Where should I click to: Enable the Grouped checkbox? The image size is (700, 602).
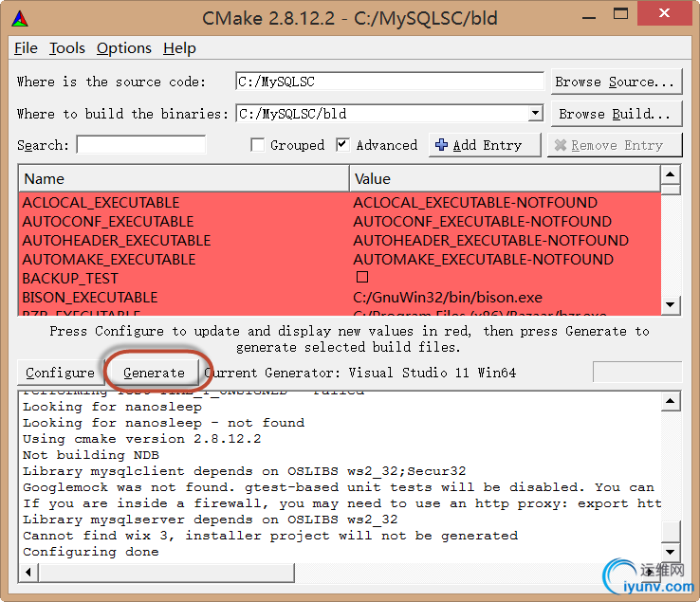(257, 145)
